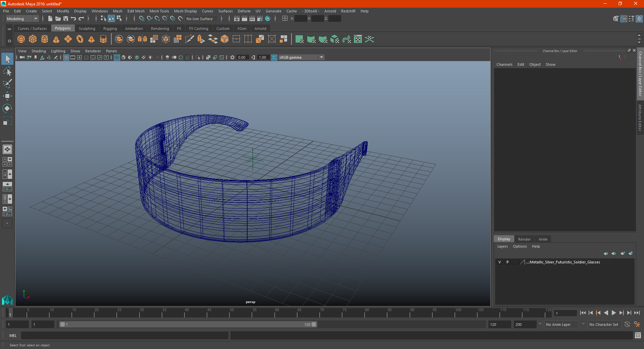Image resolution: width=644 pixels, height=349 pixels.
Task: Start IPR render from status line
Action: pos(252,19)
